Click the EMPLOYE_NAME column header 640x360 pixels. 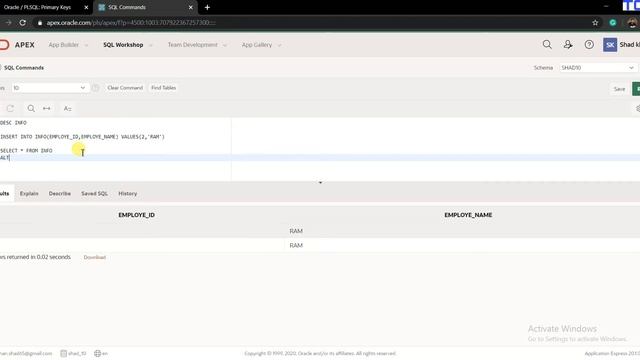(x=468, y=215)
